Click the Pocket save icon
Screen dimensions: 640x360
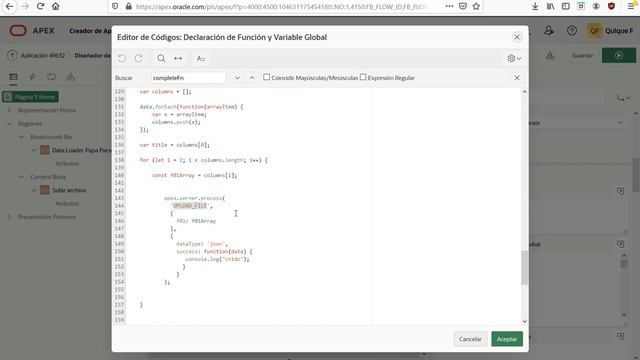point(462,7)
